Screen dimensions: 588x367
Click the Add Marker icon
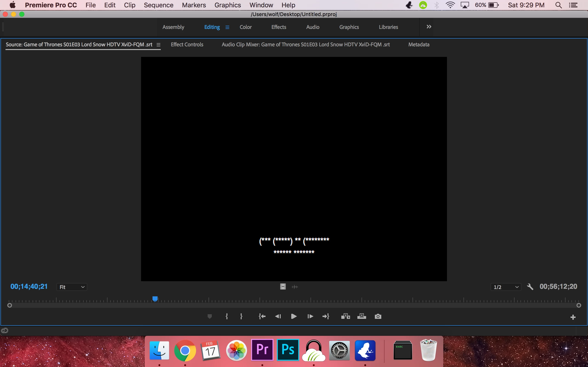point(210,316)
